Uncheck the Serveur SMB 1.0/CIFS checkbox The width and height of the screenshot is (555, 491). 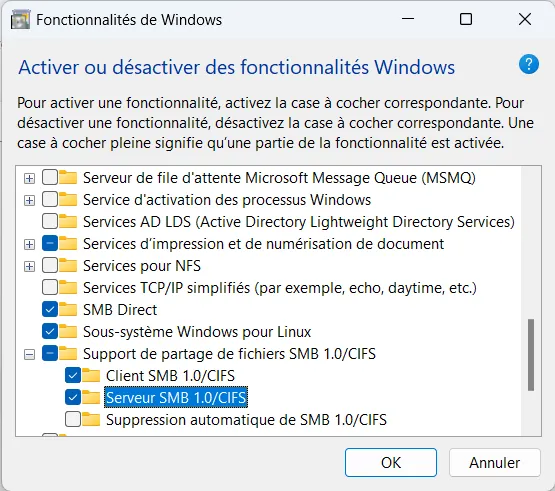(73, 398)
